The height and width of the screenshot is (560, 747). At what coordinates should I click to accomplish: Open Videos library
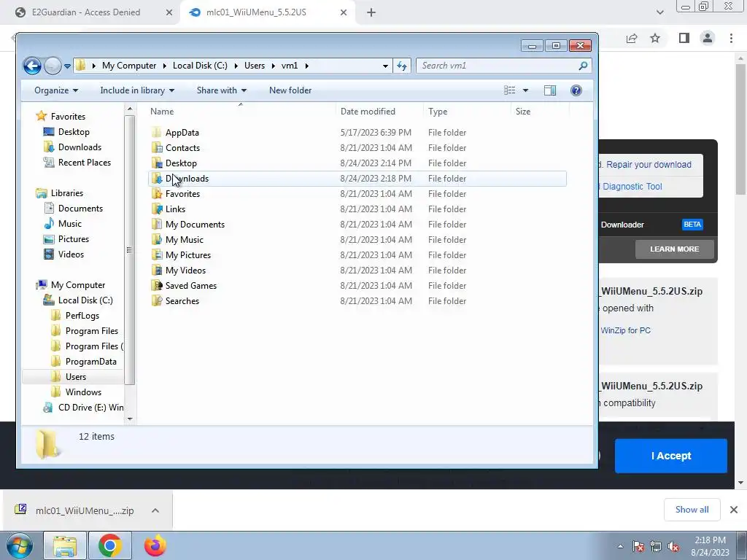71,254
